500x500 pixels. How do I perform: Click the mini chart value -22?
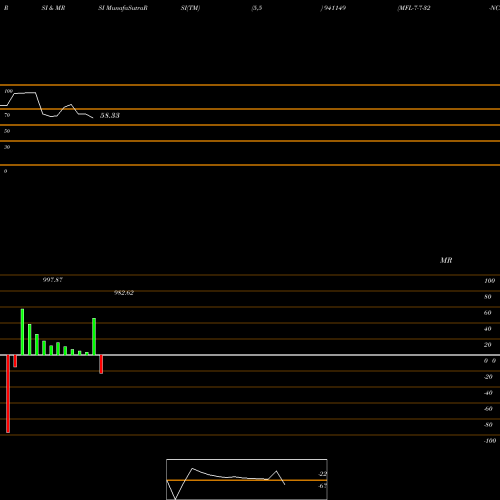point(322,474)
